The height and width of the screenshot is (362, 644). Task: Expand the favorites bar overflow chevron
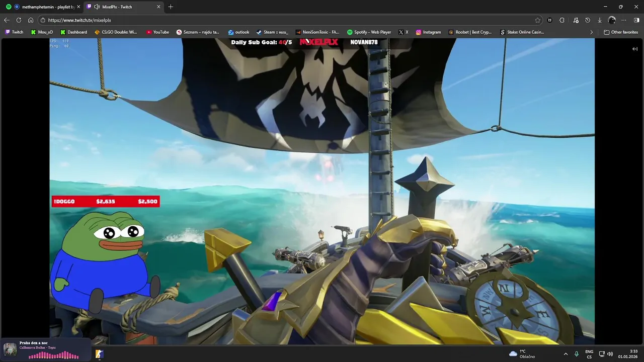(x=591, y=32)
